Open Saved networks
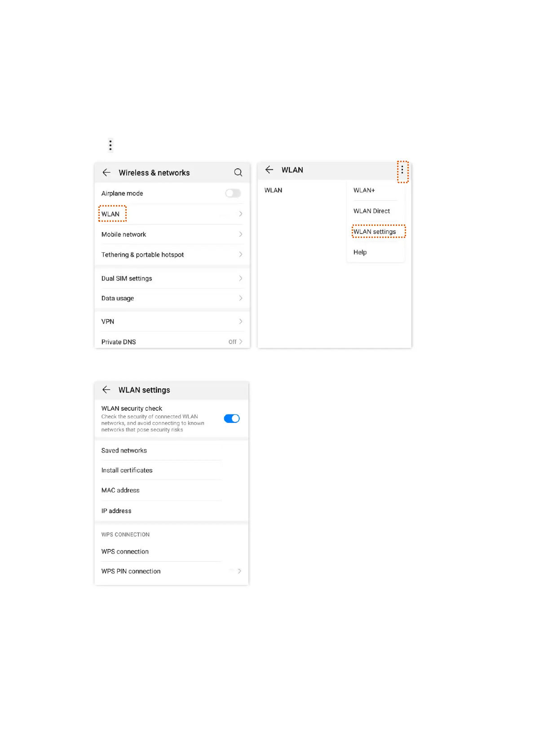The width and height of the screenshot is (535, 756). (x=172, y=450)
